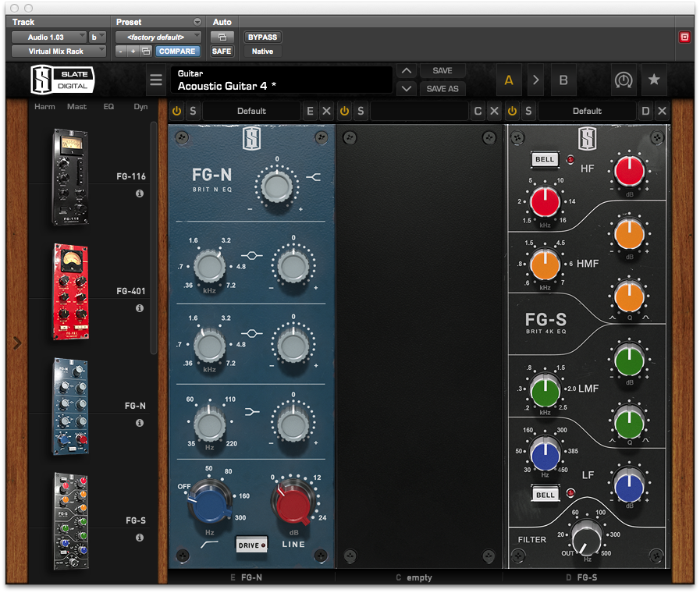Click the gauge icon next to B
This screenshot has width=700, height=593.
pos(622,80)
